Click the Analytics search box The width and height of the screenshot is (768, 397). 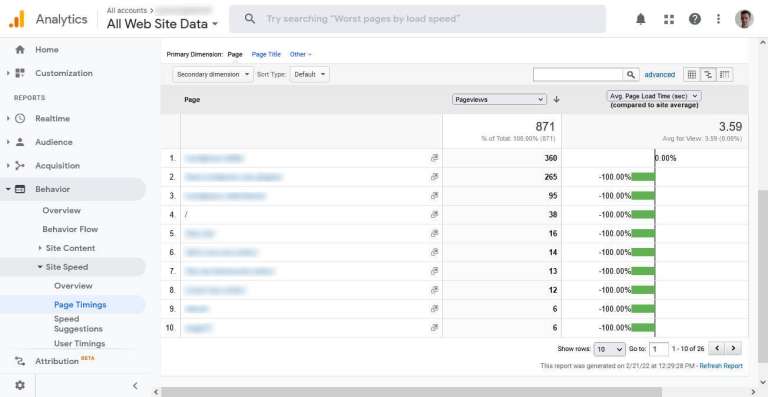pos(417,19)
